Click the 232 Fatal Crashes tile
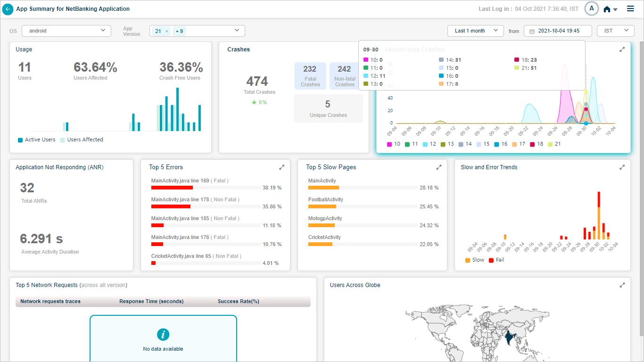 310,75
